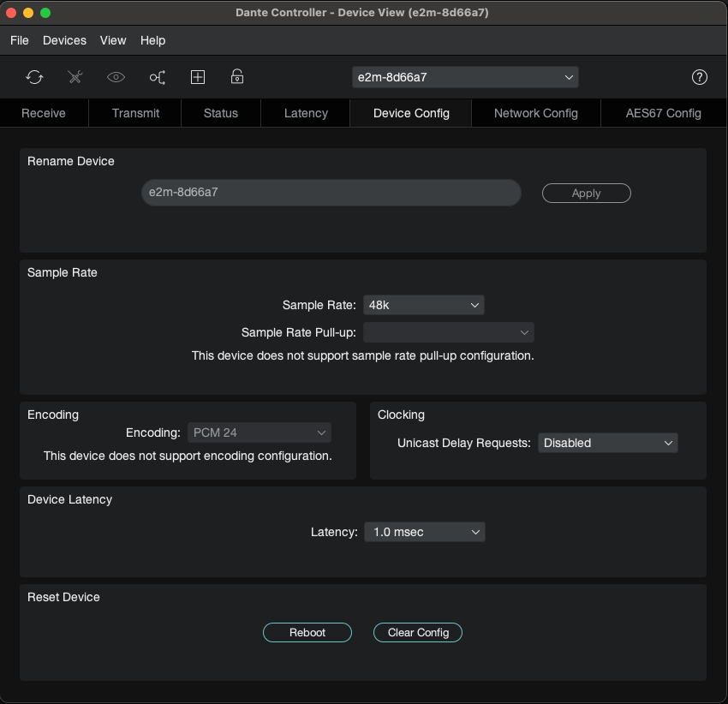Click the eye Identify device icon
The width and height of the screenshot is (728, 704).
(x=116, y=77)
